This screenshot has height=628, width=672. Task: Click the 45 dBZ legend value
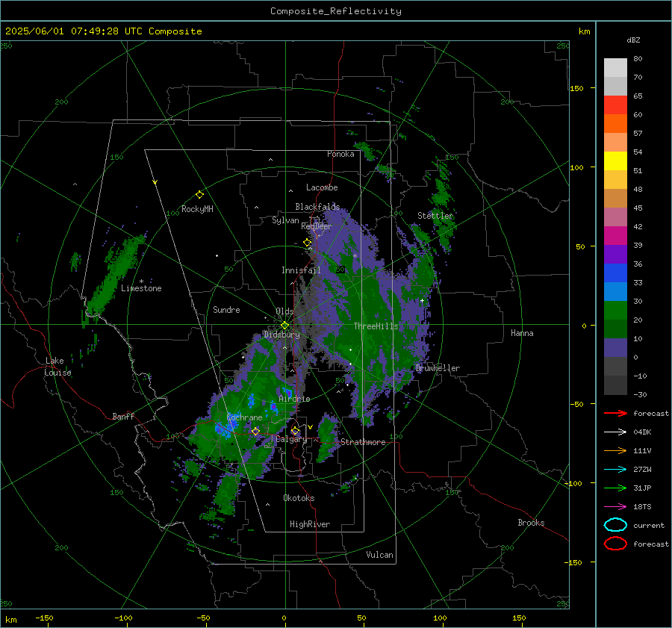(x=638, y=208)
